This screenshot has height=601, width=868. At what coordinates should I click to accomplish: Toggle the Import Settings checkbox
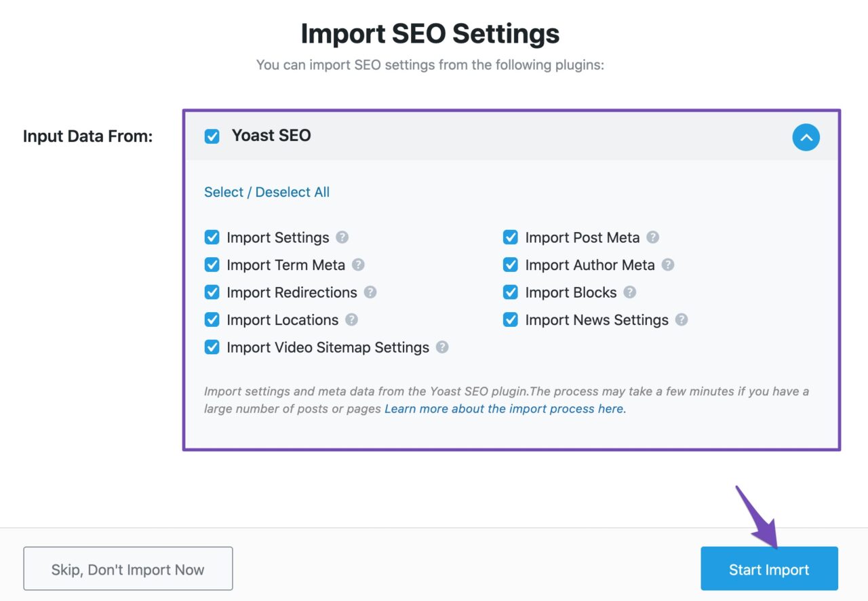point(212,237)
